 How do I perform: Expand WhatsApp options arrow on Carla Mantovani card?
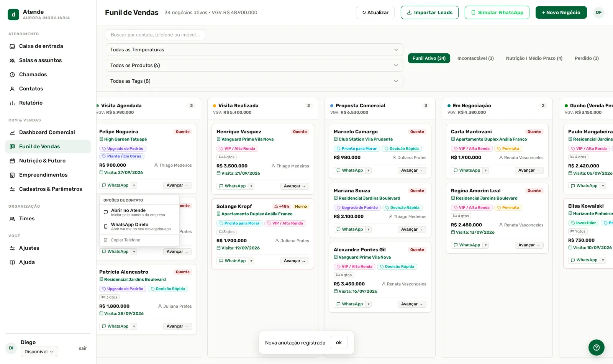click(x=486, y=171)
